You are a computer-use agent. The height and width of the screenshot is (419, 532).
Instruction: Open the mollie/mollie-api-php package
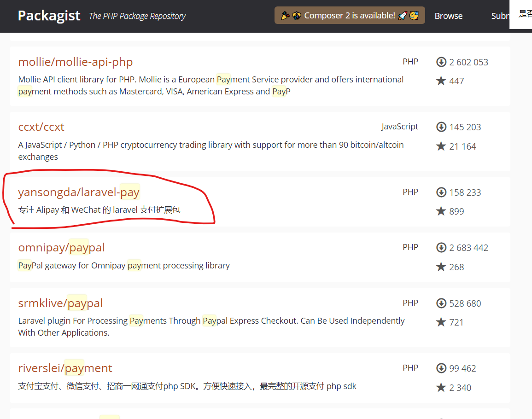[x=76, y=62]
